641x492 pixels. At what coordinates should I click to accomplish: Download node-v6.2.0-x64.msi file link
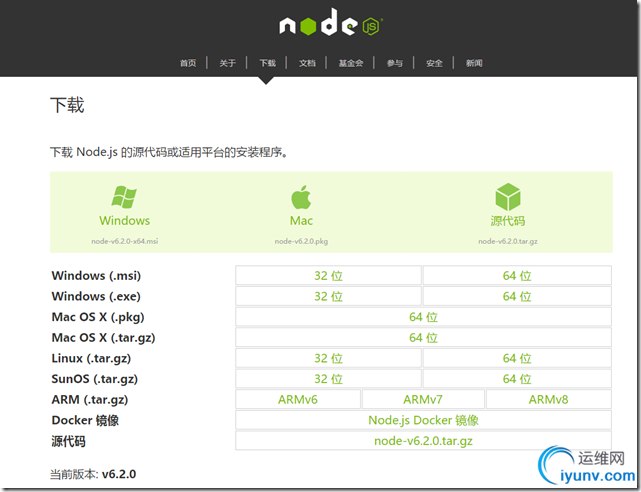click(125, 241)
